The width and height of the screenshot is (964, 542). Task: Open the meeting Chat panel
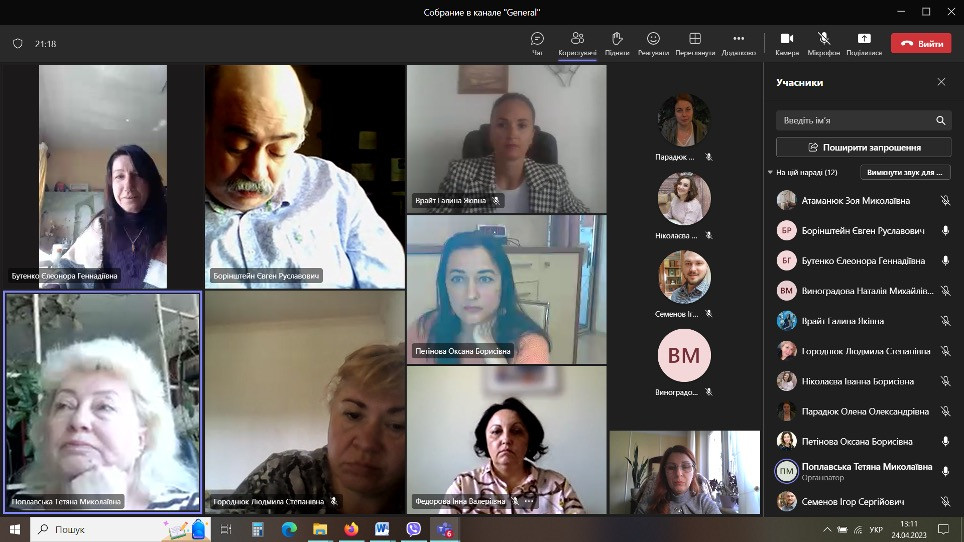(x=537, y=44)
